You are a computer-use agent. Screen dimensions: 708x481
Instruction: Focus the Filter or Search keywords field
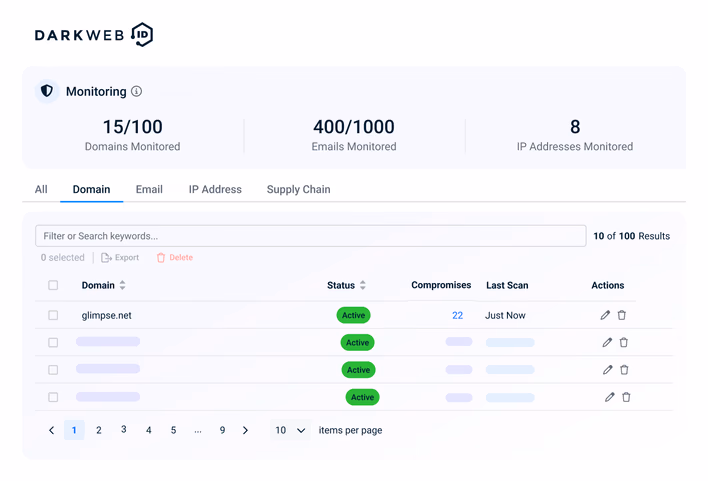click(x=311, y=236)
